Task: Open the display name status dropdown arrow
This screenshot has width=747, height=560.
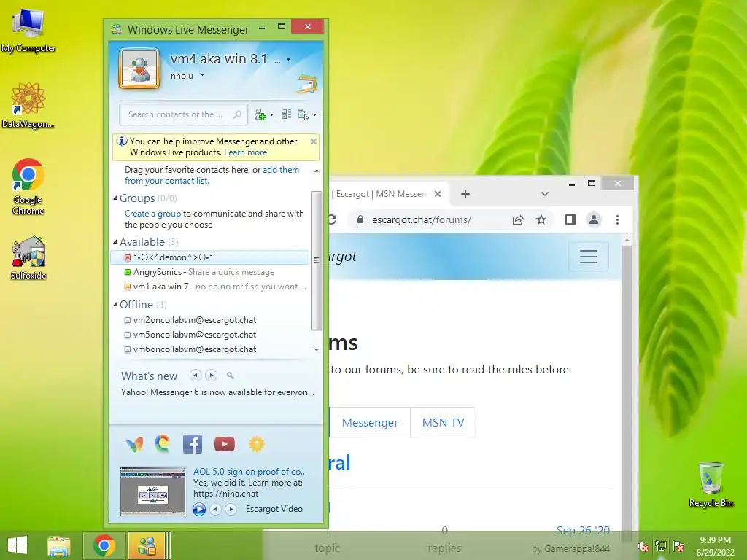Action: 289,60
